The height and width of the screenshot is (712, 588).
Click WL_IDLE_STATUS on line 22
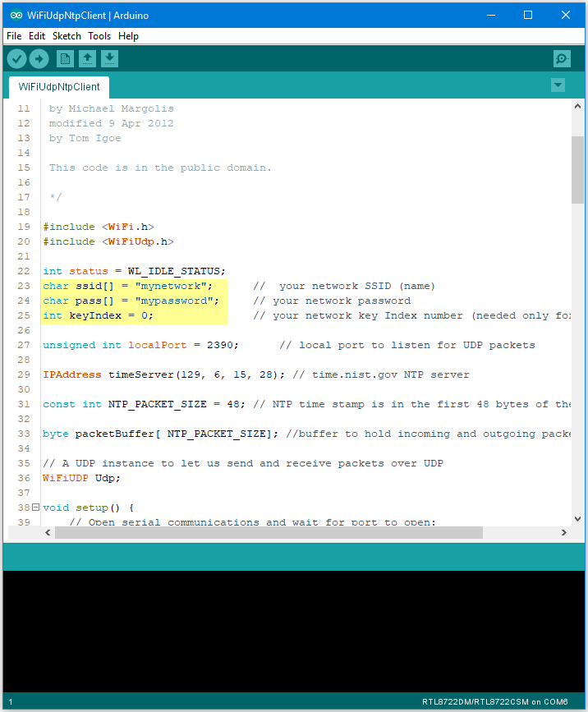click(174, 271)
